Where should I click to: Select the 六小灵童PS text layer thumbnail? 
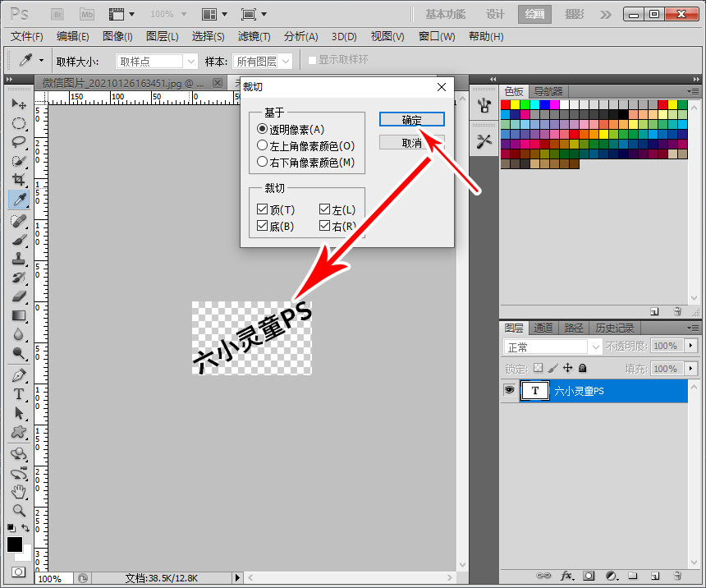(535, 391)
